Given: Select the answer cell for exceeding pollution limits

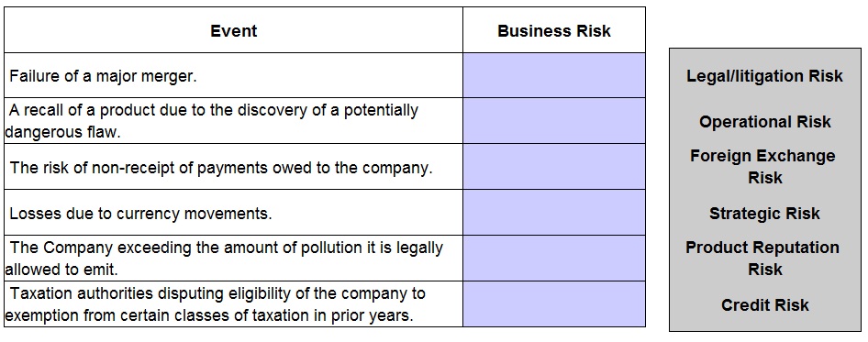Looking at the screenshot, I should (554, 259).
